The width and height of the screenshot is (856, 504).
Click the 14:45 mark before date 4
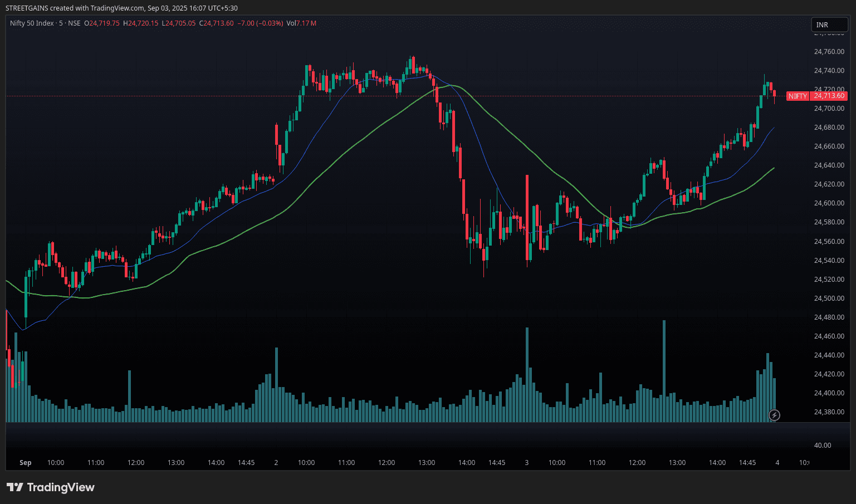click(x=747, y=463)
